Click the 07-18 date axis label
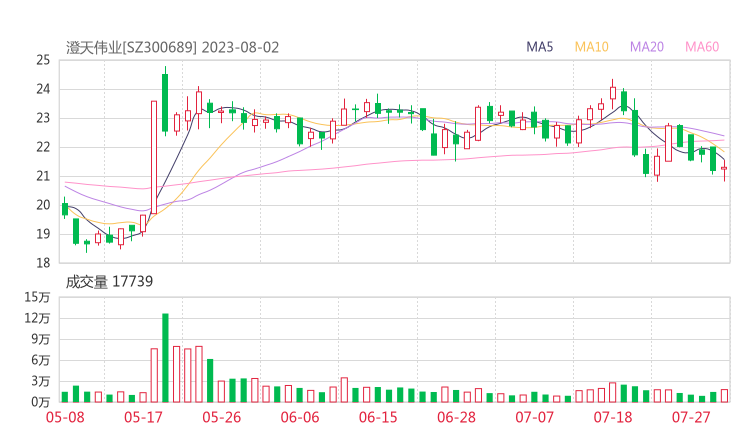 [614, 416]
